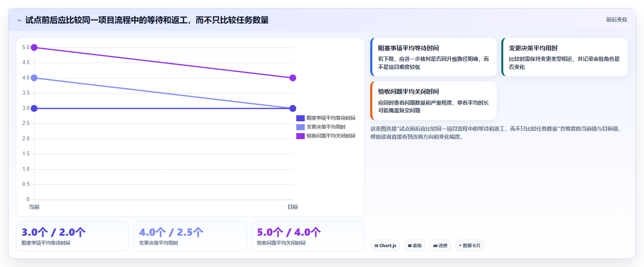Click 阻塞事项平均等待时间 label under 3.0个 / 2.0个
The width and height of the screenshot is (644, 267).
[x=46, y=243]
